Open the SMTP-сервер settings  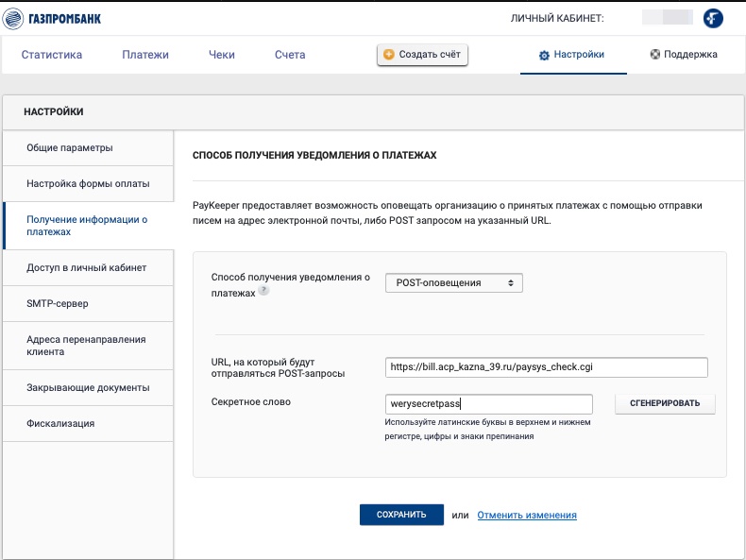pos(58,303)
